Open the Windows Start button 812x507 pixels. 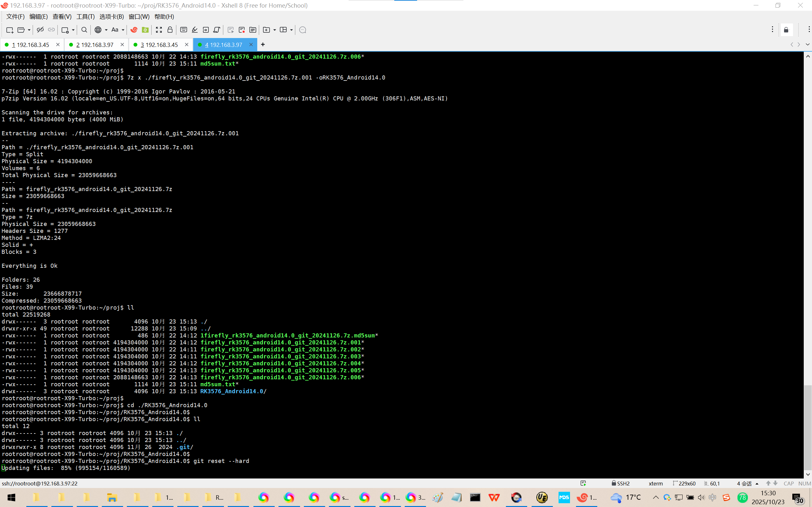click(11, 497)
